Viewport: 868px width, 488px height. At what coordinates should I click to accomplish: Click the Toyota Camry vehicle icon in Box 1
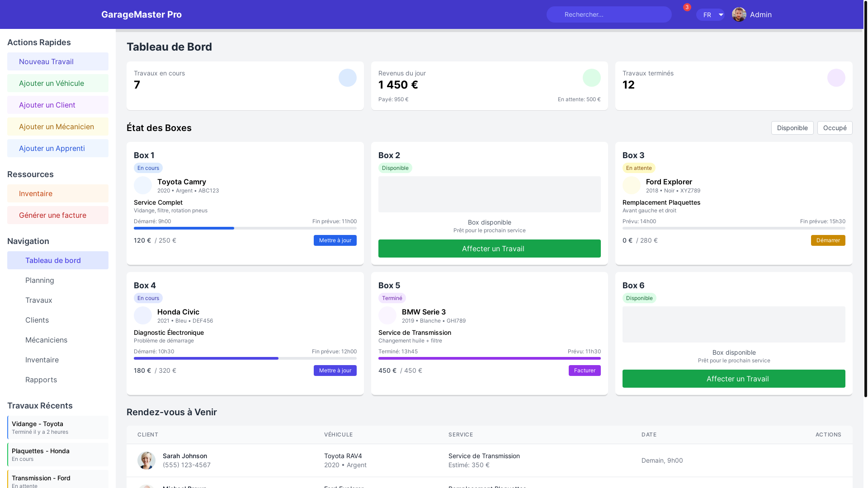click(x=143, y=185)
